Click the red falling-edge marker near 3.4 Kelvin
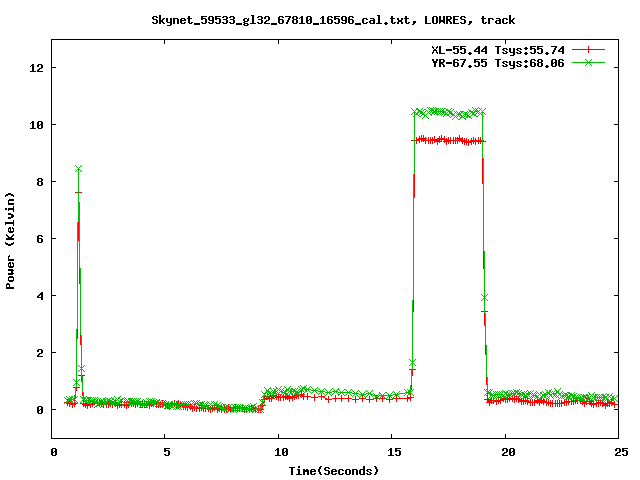Viewport: 640px width, 480px height. pos(484,311)
